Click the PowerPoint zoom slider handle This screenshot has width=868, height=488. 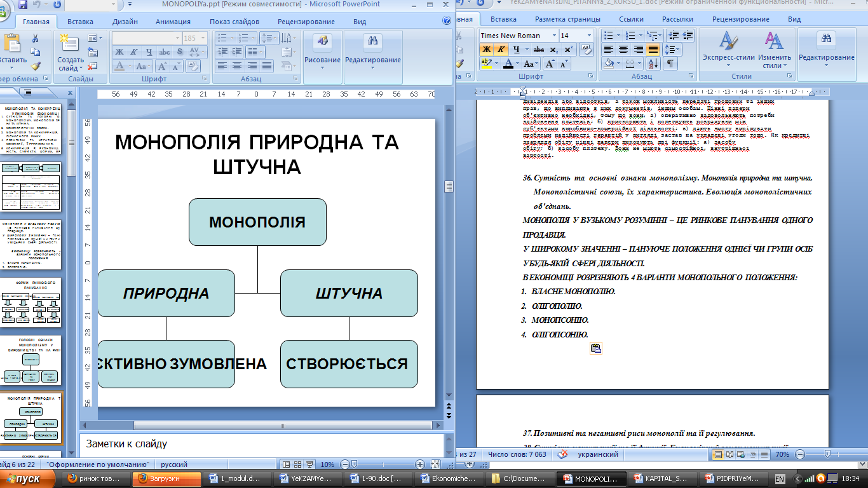[x=355, y=464]
